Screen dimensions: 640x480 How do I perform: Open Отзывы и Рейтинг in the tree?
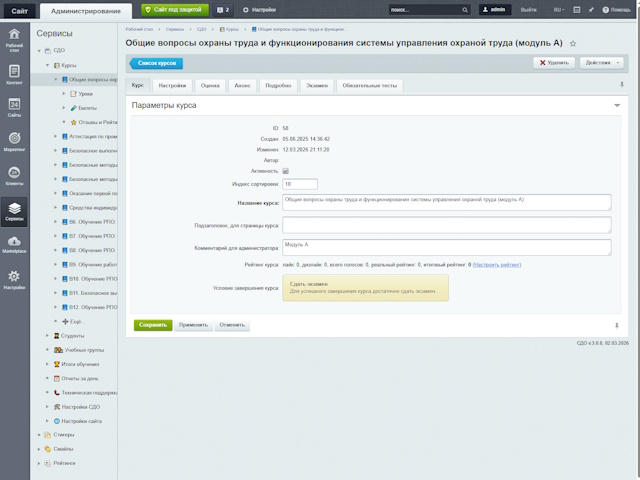click(x=93, y=122)
